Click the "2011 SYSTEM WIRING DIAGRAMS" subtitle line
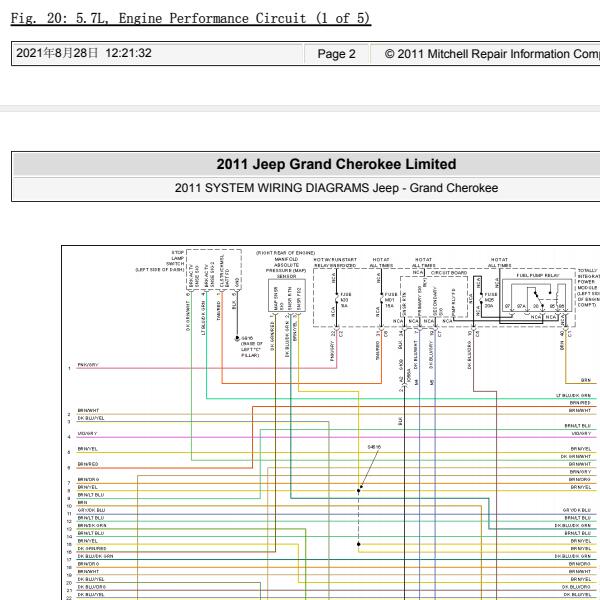Screen dimensions: 600x600 pyautogui.click(x=336, y=188)
